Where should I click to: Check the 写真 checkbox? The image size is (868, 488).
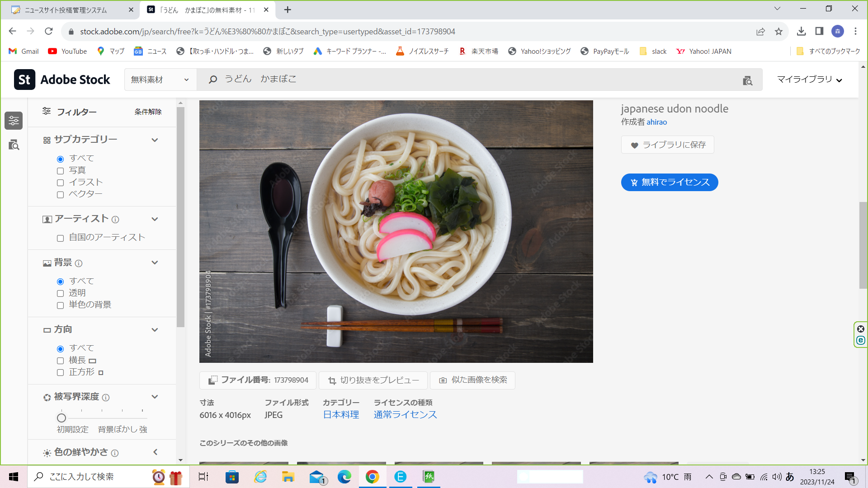60,171
